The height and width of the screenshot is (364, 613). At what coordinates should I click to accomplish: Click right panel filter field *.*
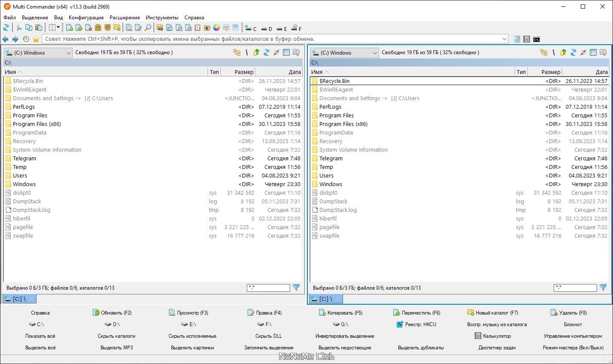[x=575, y=288]
